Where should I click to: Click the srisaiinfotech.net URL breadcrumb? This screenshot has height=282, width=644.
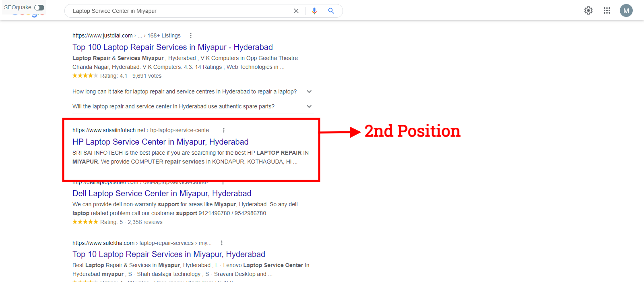point(143,130)
